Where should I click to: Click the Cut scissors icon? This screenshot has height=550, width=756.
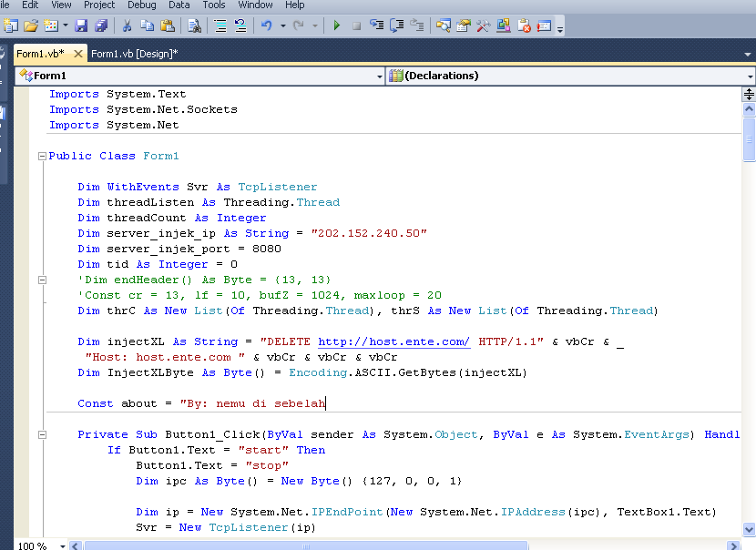pos(128,25)
